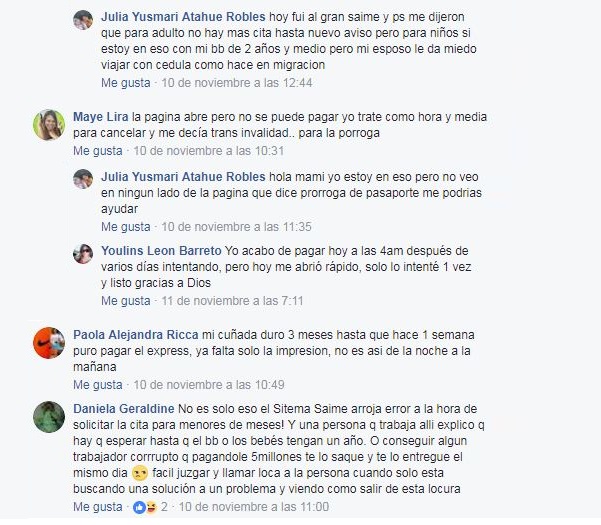
Task: Open the 10 de noviembre 12:44 timestamp
Action: click(237, 83)
